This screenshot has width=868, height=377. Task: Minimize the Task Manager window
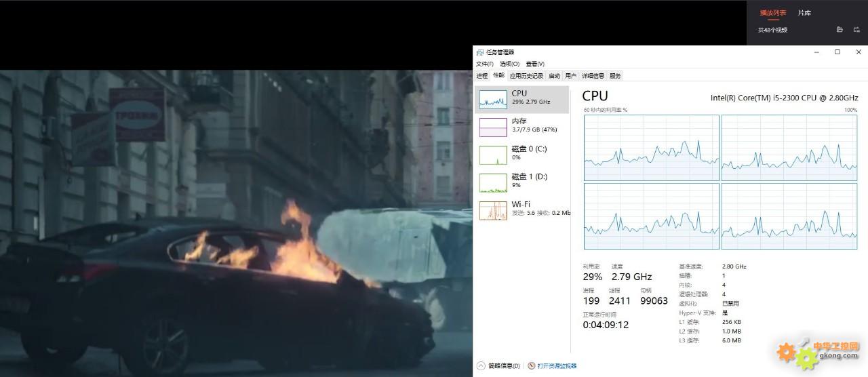(818, 52)
